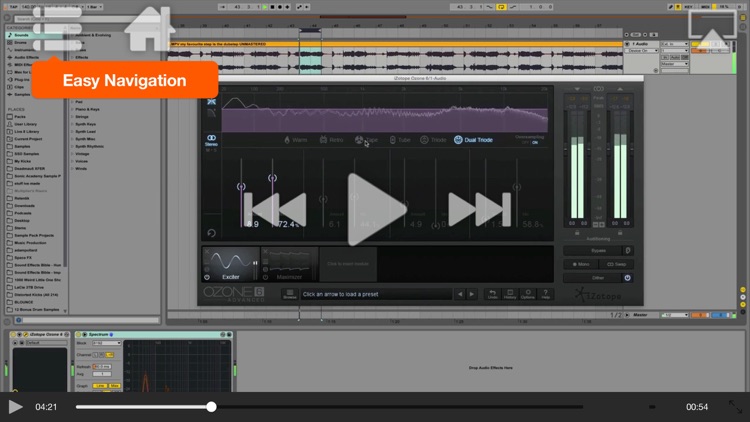
Task: Open the Ozone Options gear icon
Action: 528,294
